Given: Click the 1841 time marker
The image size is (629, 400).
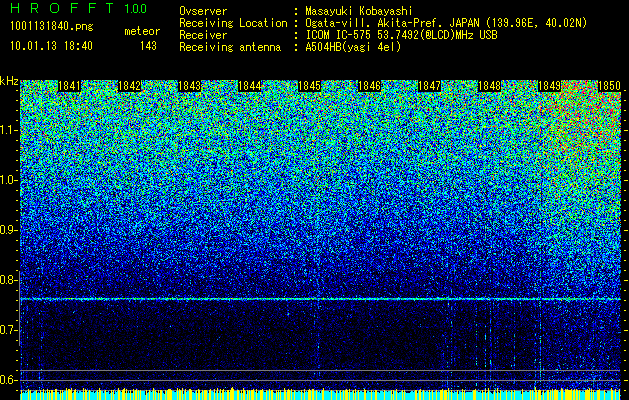Looking at the screenshot, I should point(69,86).
